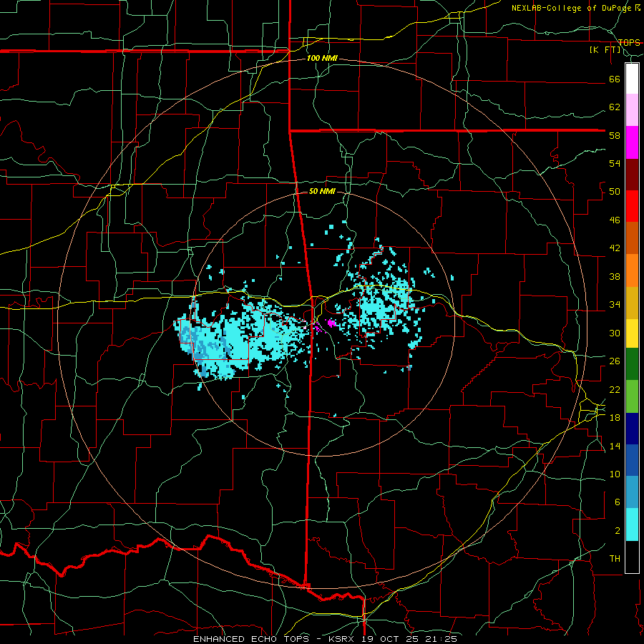Viewport: 644px width, 644px height.
Task: Click the TOPS legend title
Action: 629,42
